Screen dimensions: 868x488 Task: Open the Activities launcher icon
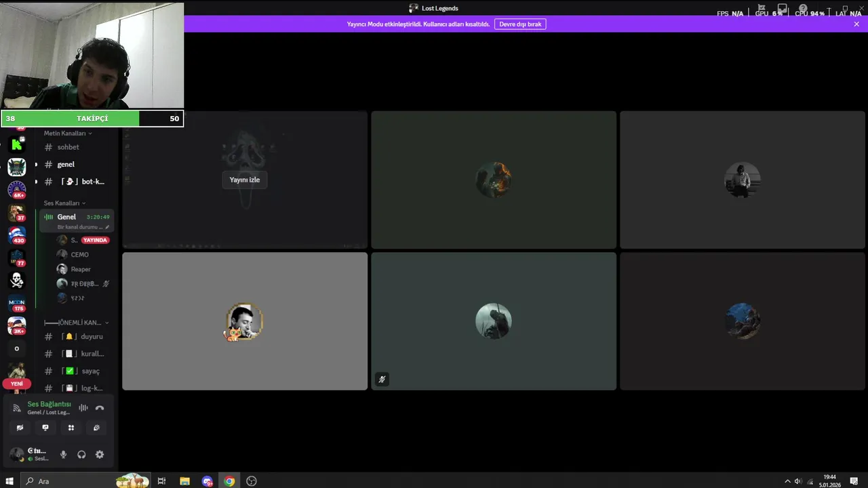[71, 428]
